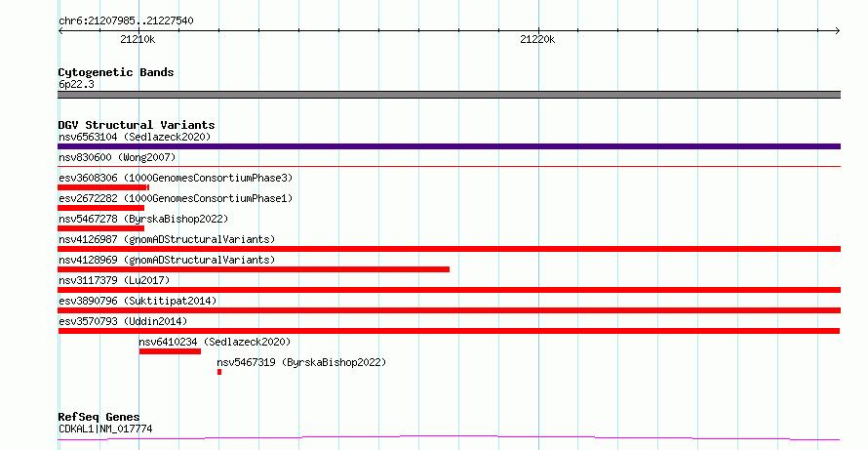Image resolution: width=868 pixels, height=450 pixels.
Task: Click the red bar beneath nsv4126987
Action: click(449, 249)
